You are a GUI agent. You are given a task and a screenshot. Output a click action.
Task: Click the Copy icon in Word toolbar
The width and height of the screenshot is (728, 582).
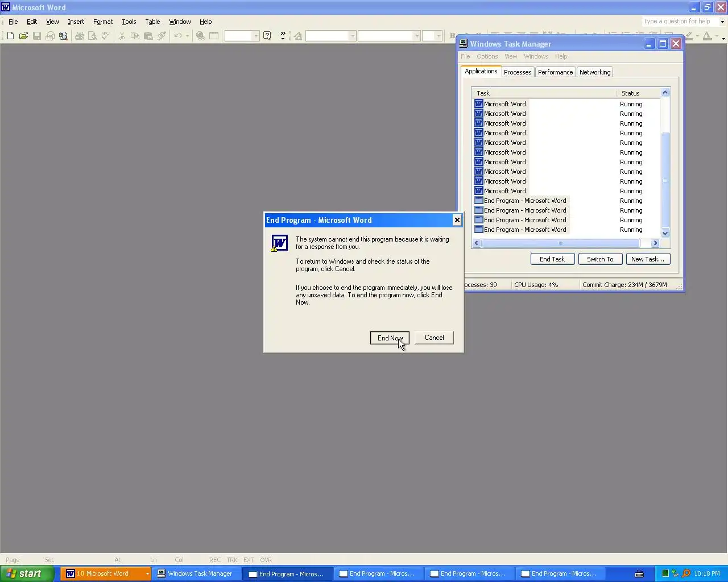[x=135, y=36]
